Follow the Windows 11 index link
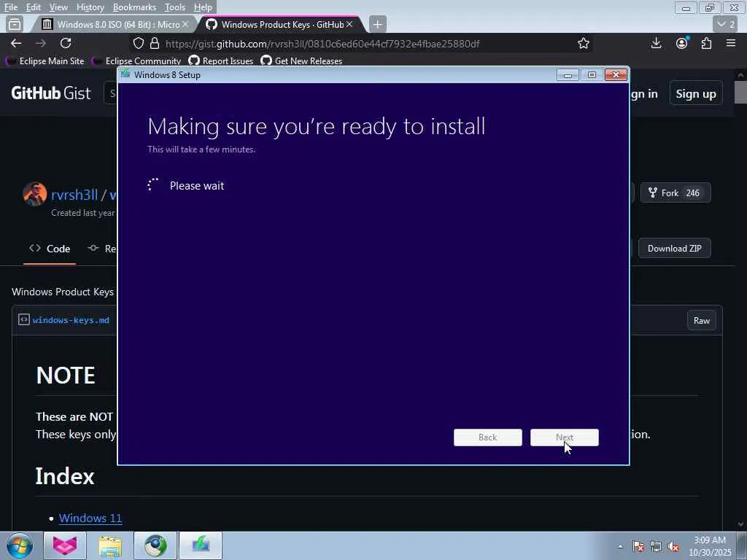 (90, 518)
